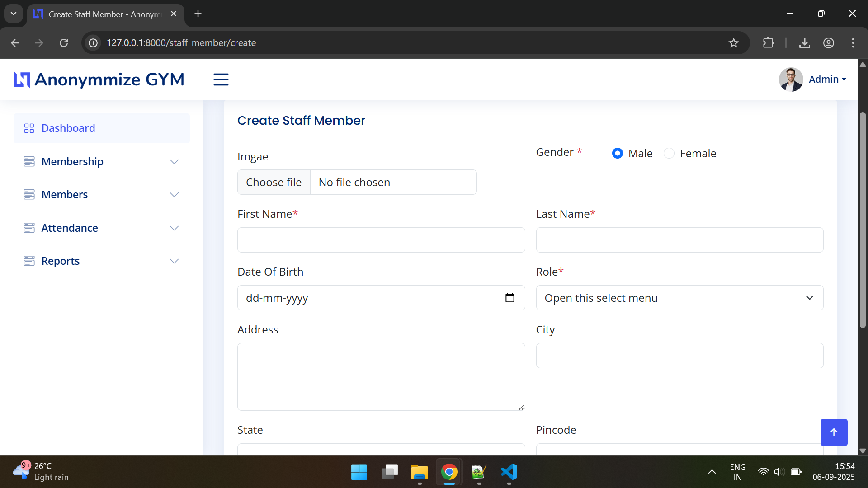Click the Wi-Fi network tray icon
The width and height of the screenshot is (868, 488).
[763, 472]
